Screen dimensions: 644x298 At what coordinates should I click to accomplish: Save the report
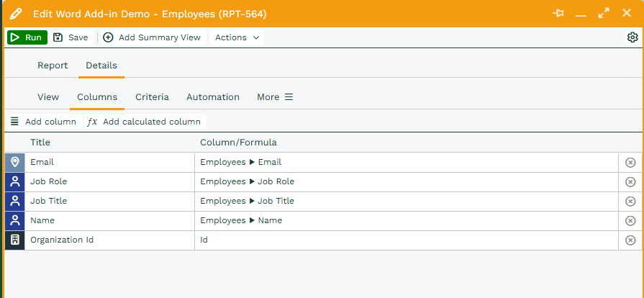tap(71, 37)
